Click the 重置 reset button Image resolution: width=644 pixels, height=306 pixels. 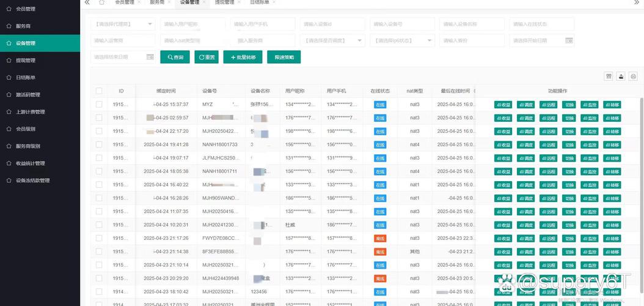pos(207,57)
